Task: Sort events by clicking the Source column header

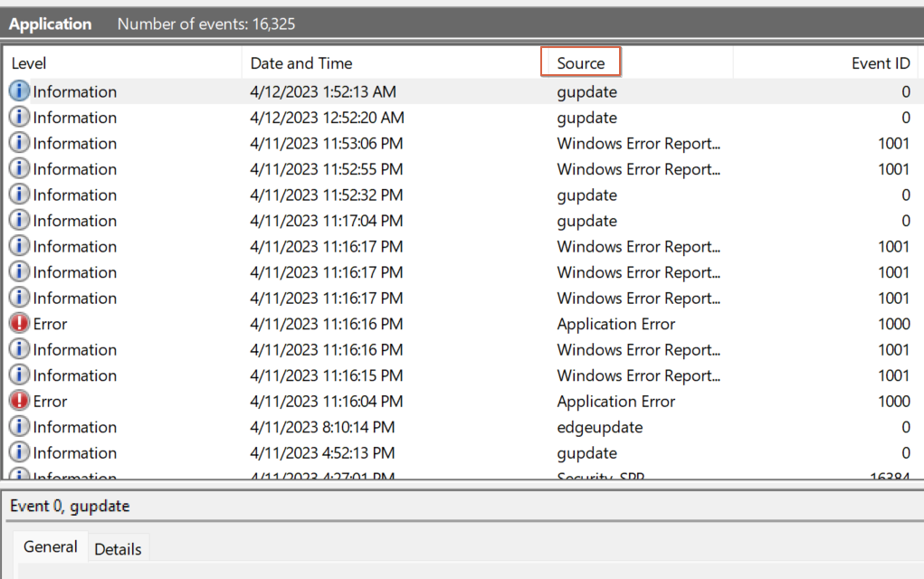Action: pos(580,62)
